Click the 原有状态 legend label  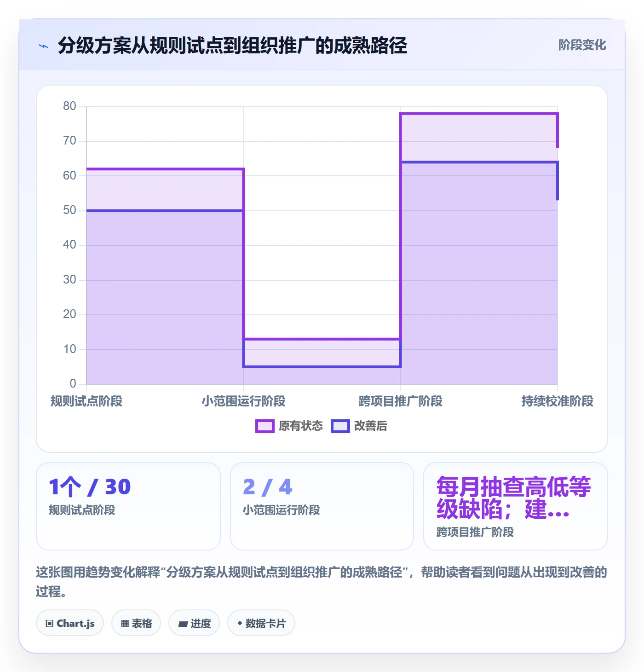(x=301, y=426)
